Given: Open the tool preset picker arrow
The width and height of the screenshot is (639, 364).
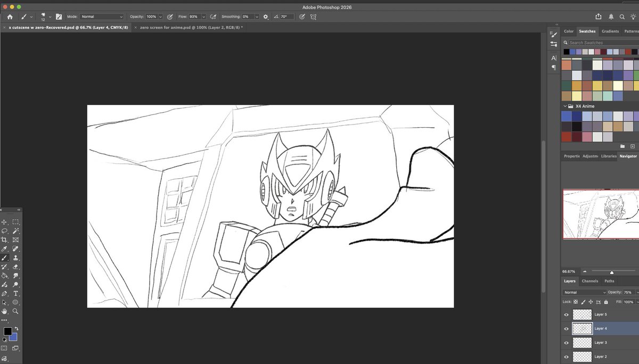Looking at the screenshot, I should point(31,17).
